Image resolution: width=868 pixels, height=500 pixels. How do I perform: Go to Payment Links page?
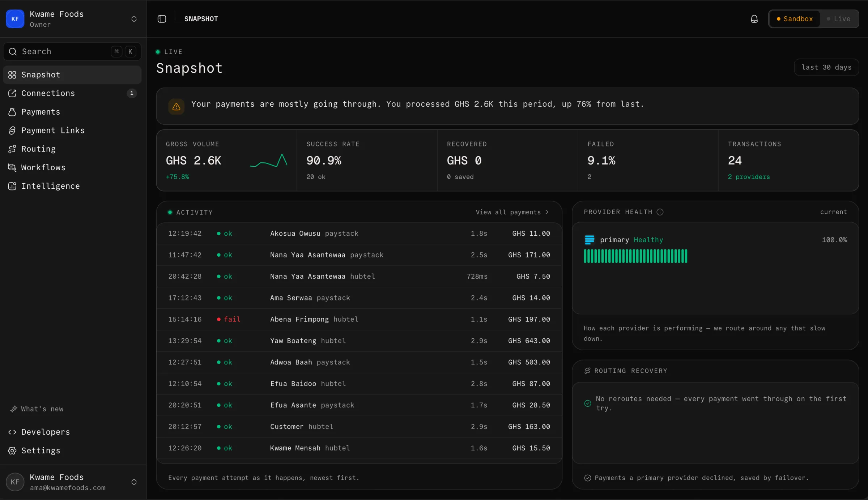(72, 131)
